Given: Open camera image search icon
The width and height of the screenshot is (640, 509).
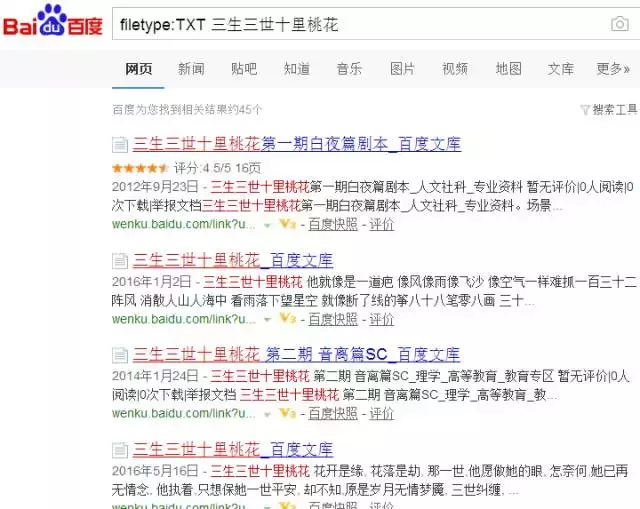Looking at the screenshot, I should click(620, 24).
